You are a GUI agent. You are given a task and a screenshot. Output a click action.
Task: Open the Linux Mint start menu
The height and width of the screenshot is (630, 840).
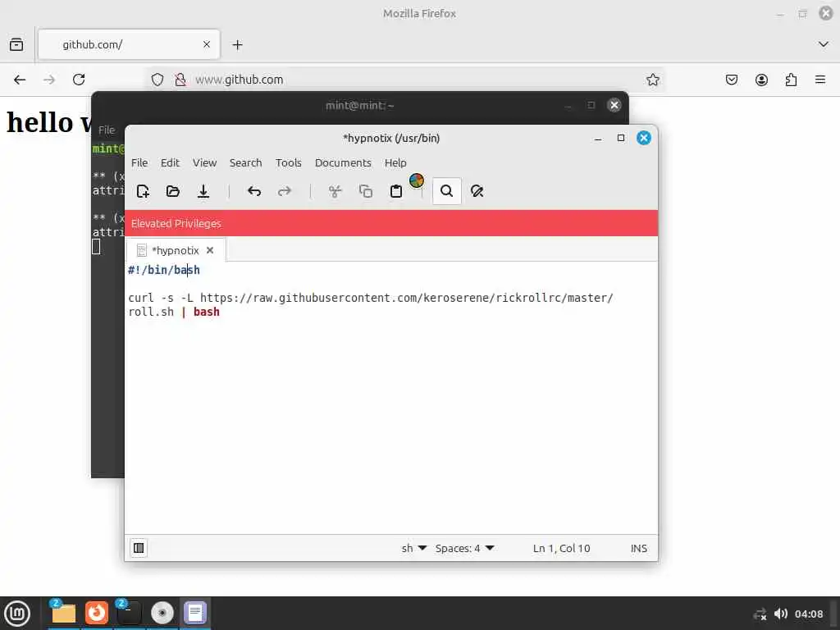(x=17, y=613)
